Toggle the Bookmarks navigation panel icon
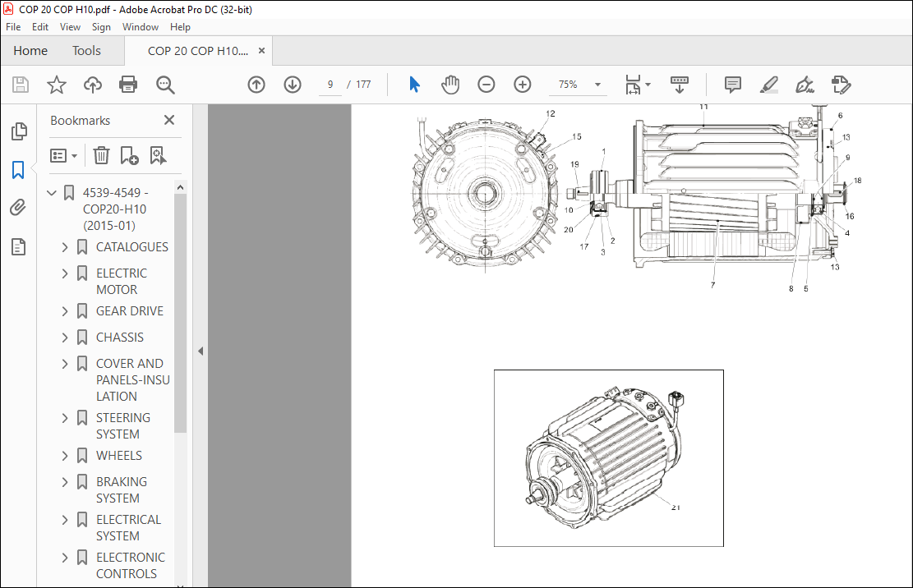This screenshot has height=588, width=913. coord(18,171)
